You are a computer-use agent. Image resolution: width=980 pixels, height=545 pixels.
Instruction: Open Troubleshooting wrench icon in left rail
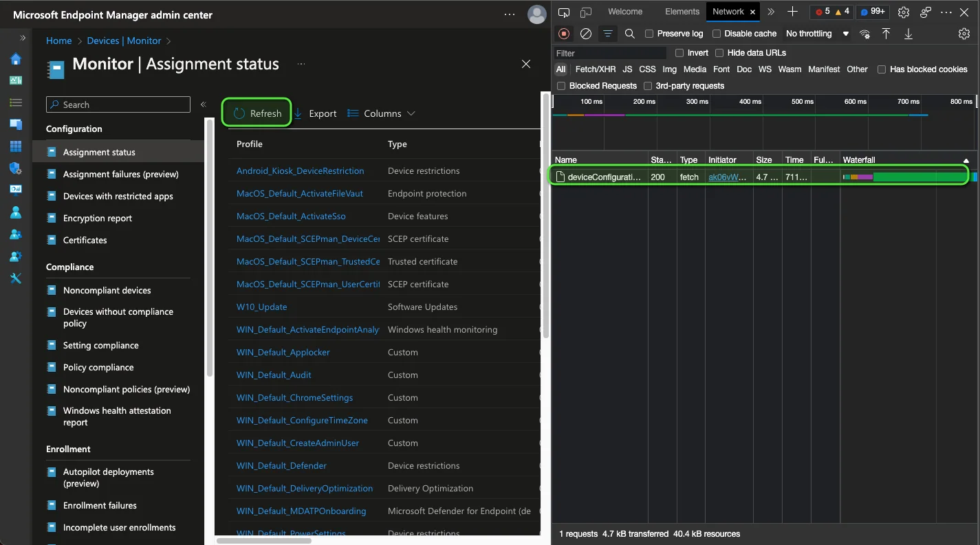pyautogui.click(x=16, y=278)
